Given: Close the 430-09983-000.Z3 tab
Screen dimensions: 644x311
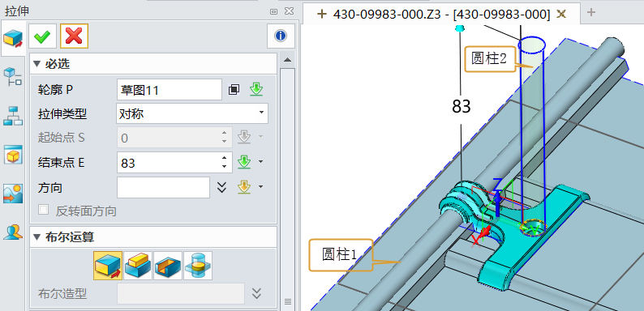Looking at the screenshot, I should pyautogui.click(x=561, y=14).
